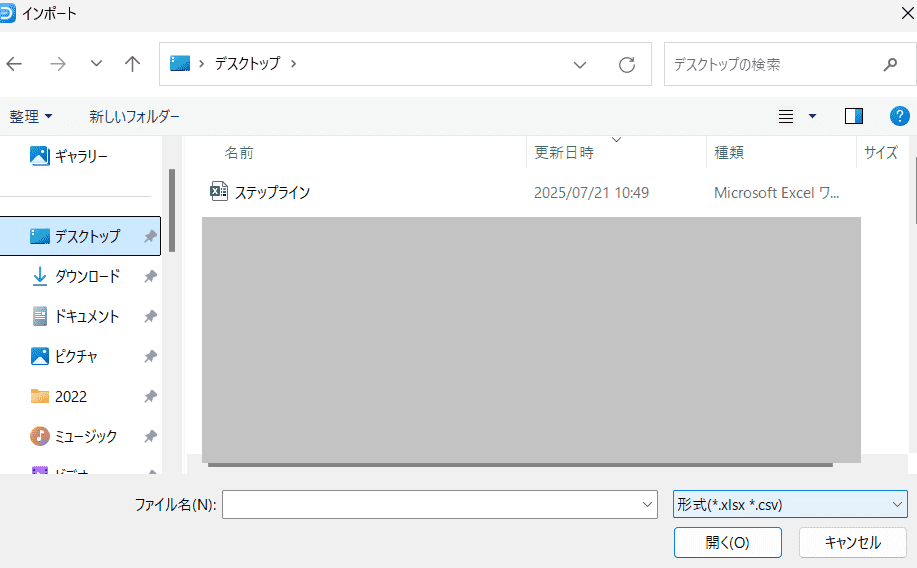Select the ステップライン Excel file
The image size is (917, 568).
coord(272,192)
